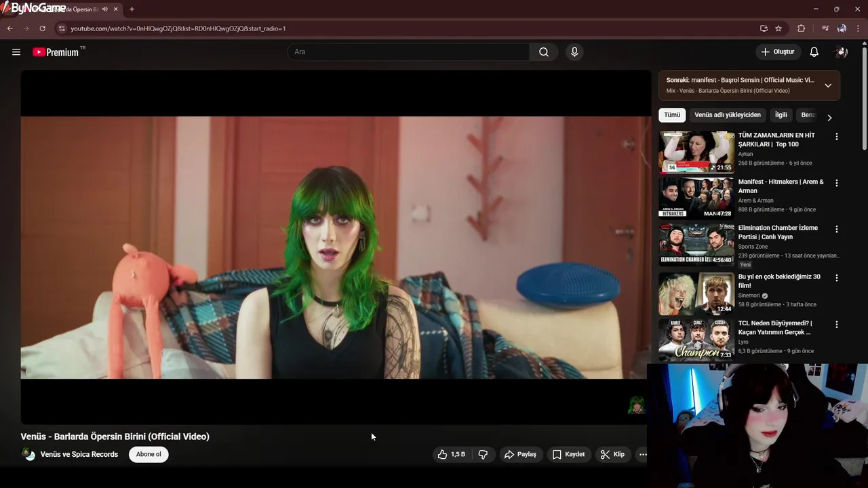Share the video using Paylaş
868x488 pixels.
click(x=520, y=455)
